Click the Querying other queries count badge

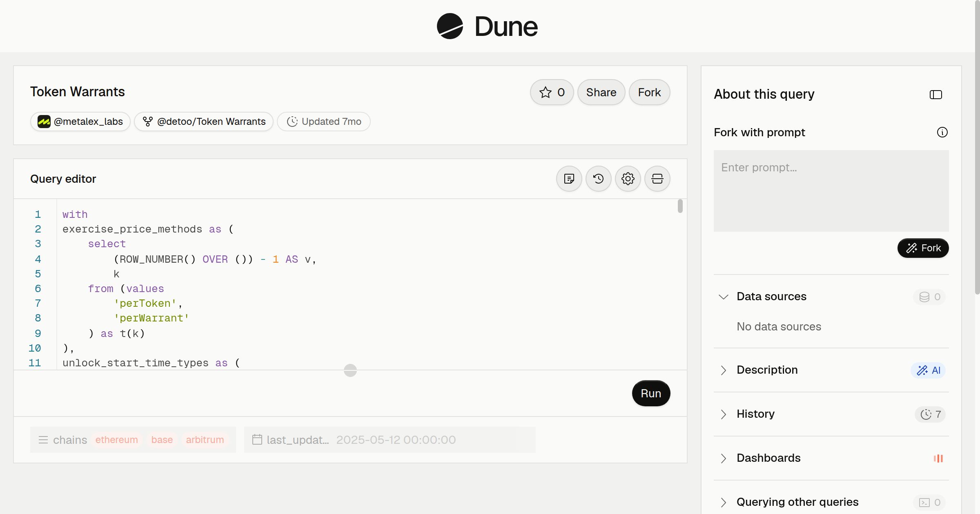[929, 502]
